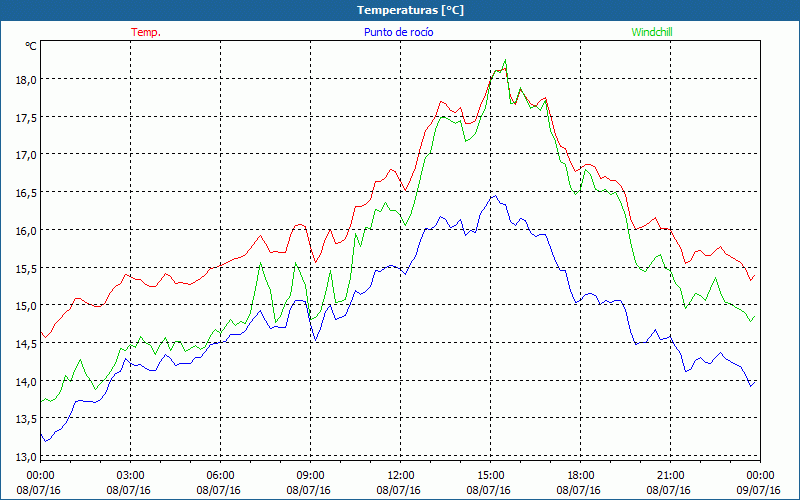Click the 13,0 y-axis value
The width and height of the screenshot is (800, 500).
(x=27, y=457)
